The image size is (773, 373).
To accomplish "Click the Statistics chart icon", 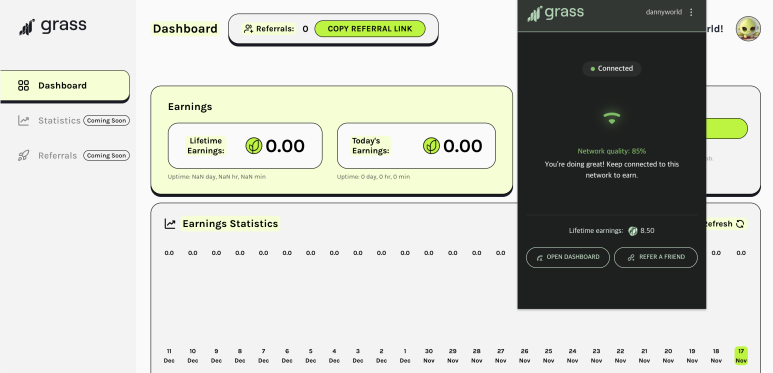I will (x=23, y=121).
